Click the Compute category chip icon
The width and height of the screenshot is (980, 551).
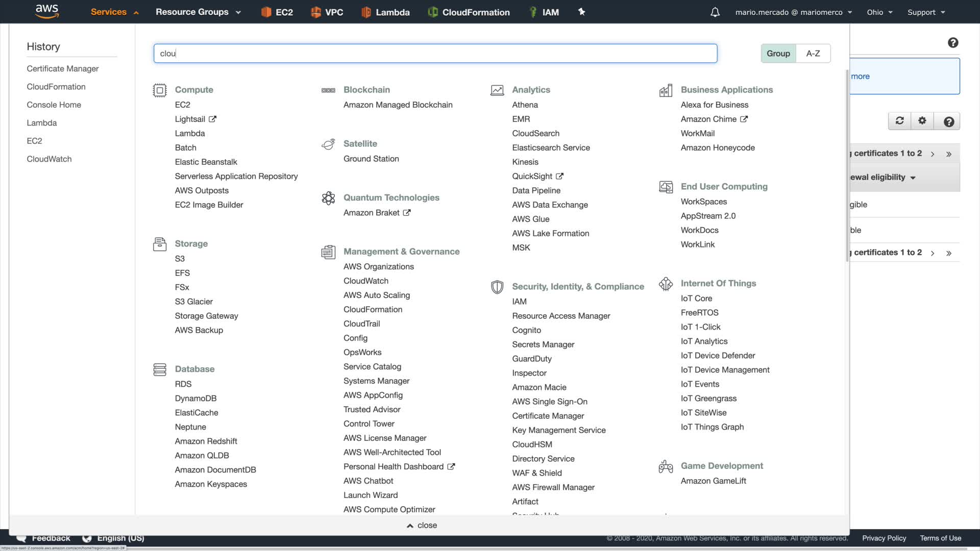pos(160,90)
